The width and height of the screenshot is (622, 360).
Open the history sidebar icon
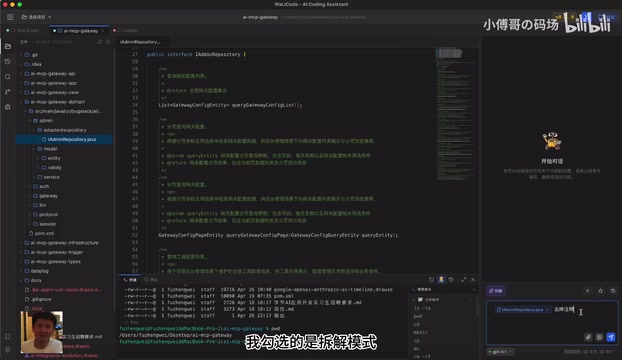(8, 61)
